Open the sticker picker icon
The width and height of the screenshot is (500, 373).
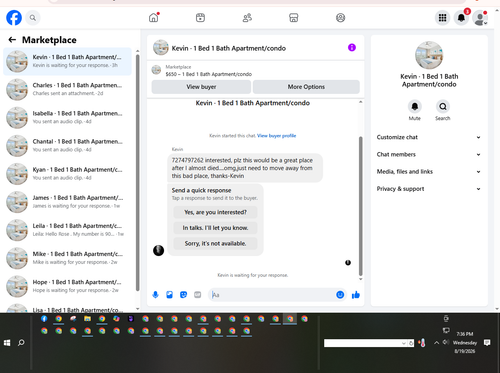pyautogui.click(x=183, y=295)
